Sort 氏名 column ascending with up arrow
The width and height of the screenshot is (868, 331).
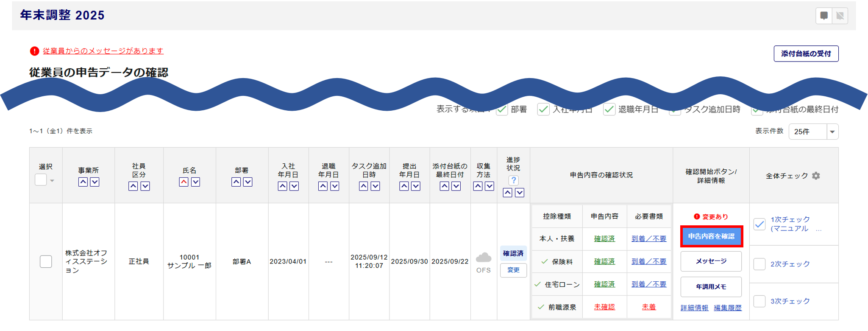pyautogui.click(x=184, y=182)
